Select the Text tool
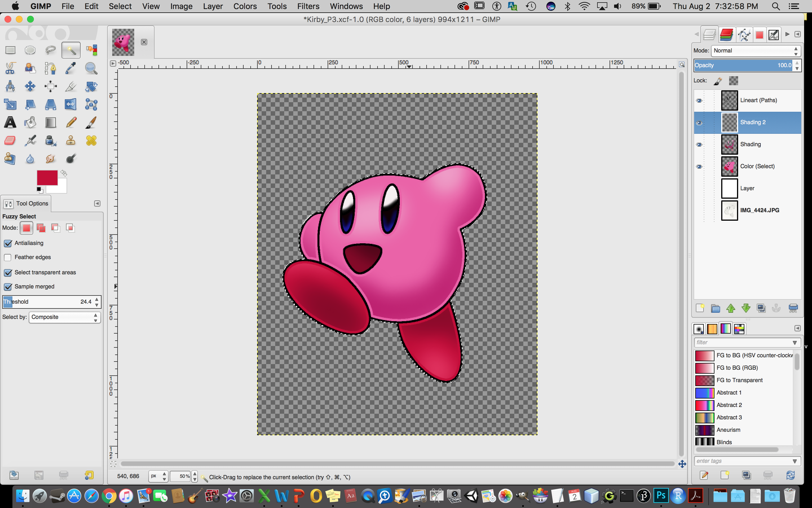The width and height of the screenshot is (812, 508). [10, 122]
